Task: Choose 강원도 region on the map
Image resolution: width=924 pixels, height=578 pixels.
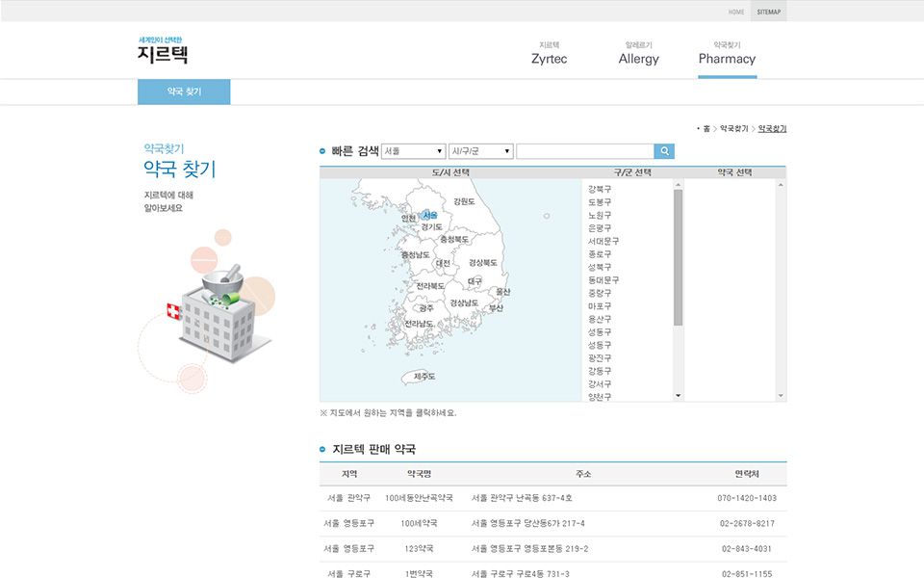Action: point(464,201)
